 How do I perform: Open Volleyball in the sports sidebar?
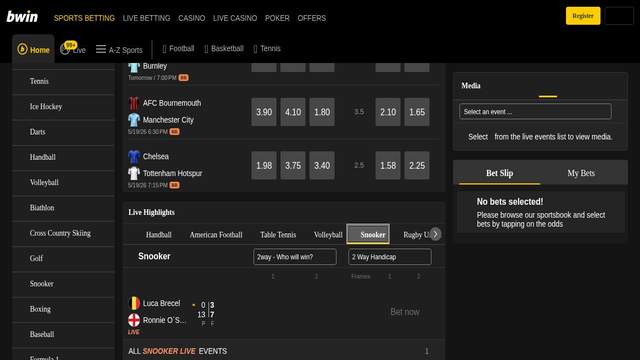(64, 182)
